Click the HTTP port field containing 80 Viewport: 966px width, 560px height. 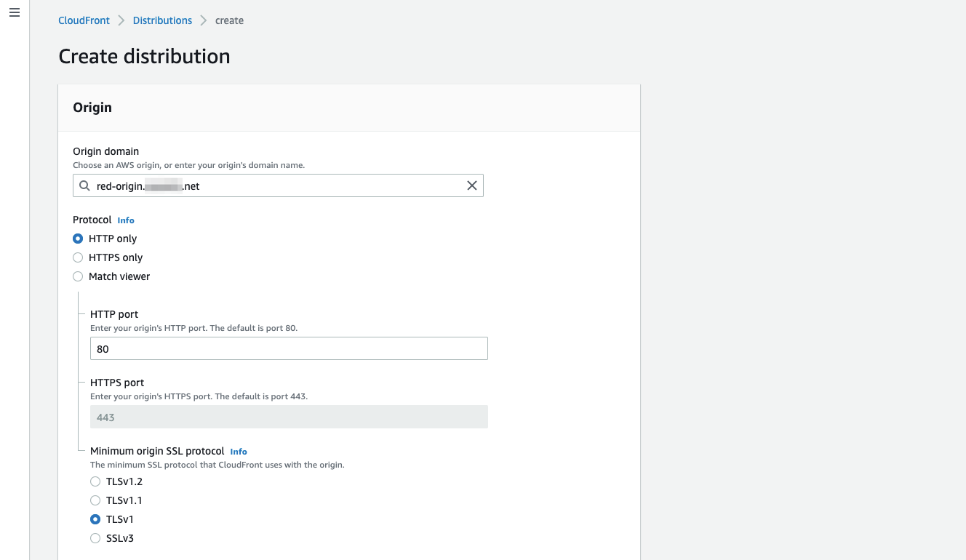click(289, 349)
